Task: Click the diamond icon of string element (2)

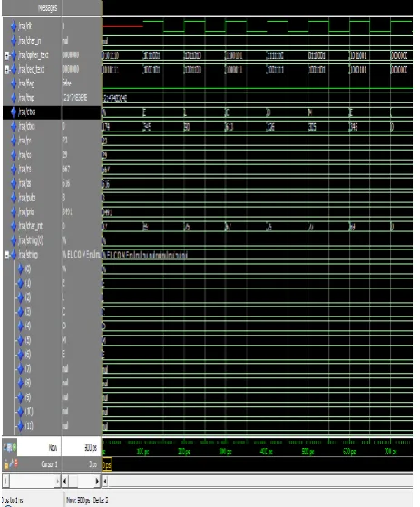Action: pyautogui.click(x=20, y=297)
